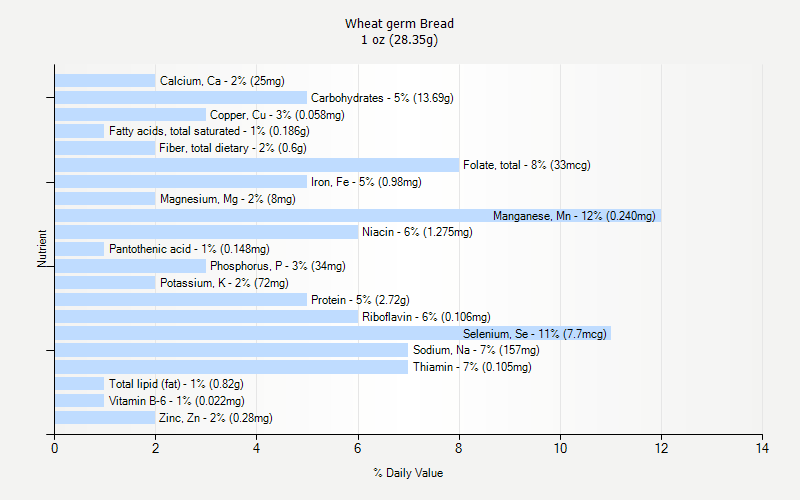Select the Selenium, Se 11% bar
Screen dimensions: 800x500
(x=333, y=333)
